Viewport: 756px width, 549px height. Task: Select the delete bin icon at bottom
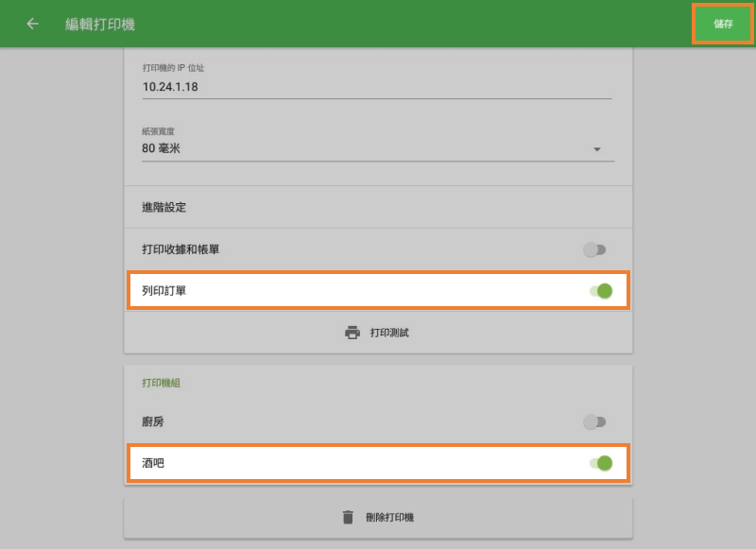[x=346, y=516]
